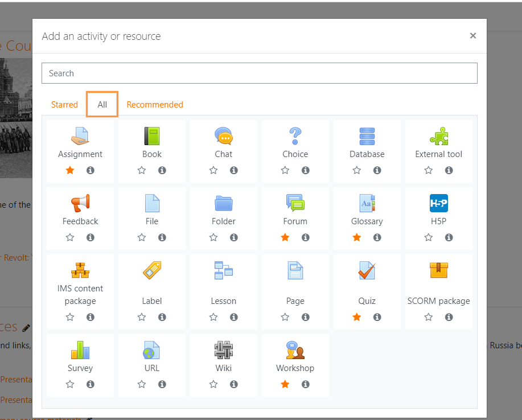Choose the Glossary activity icon

pos(367,203)
